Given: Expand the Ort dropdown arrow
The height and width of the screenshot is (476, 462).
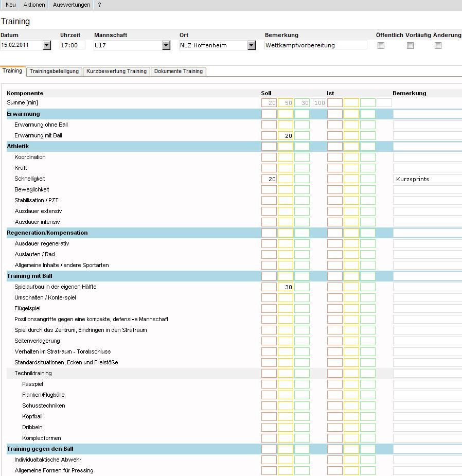Looking at the screenshot, I should [x=252, y=45].
